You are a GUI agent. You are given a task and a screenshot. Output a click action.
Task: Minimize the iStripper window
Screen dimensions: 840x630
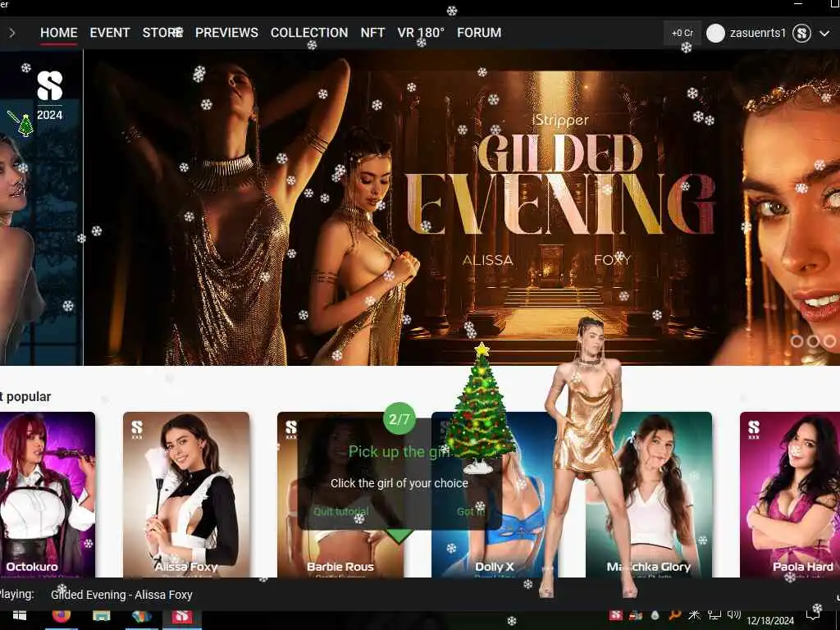pos(798,4)
